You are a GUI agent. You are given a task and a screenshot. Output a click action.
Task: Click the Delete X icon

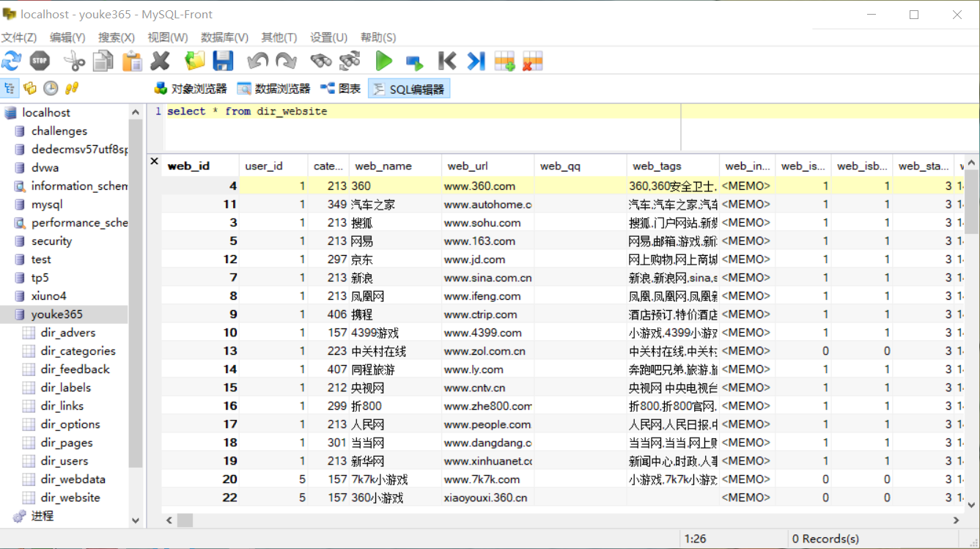click(161, 61)
